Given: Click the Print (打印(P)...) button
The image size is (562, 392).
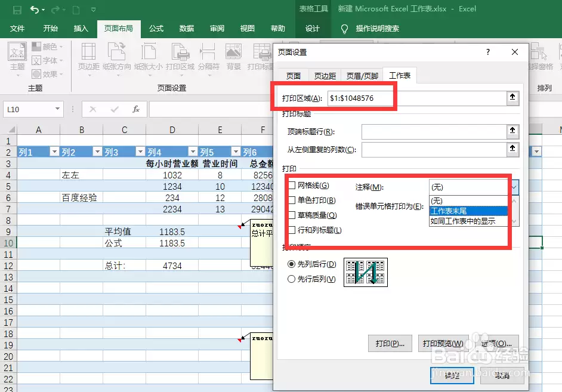Looking at the screenshot, I should 390,343.
